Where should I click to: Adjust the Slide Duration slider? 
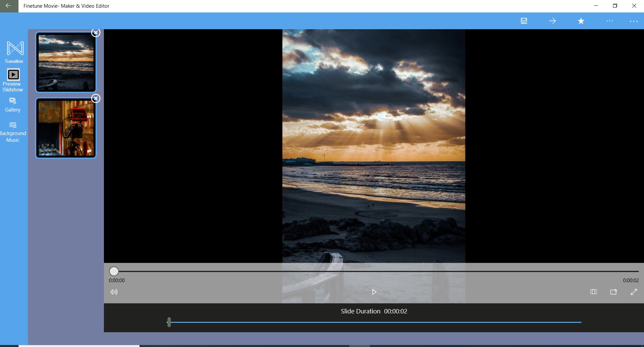169,322
